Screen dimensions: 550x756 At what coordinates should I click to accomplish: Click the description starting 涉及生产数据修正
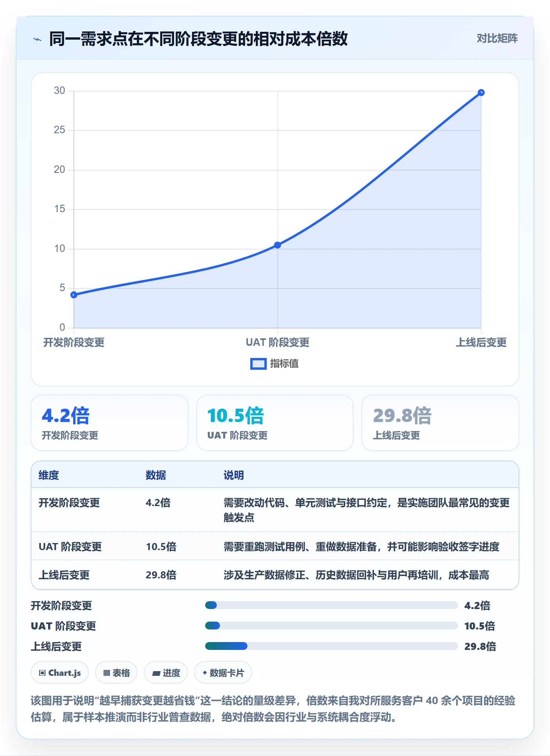[356, 575]
